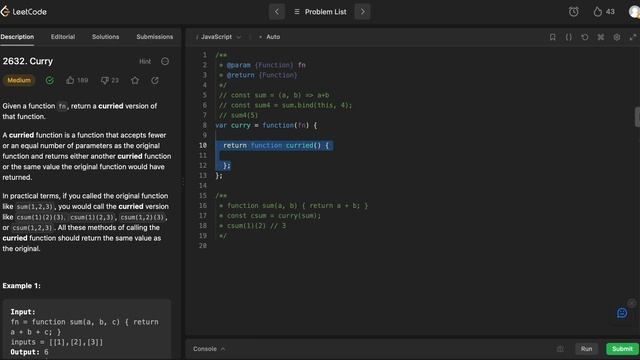This screenshot has width=640, height=360.
Task: Go to previous problem arrow
Action: point(277,12)
